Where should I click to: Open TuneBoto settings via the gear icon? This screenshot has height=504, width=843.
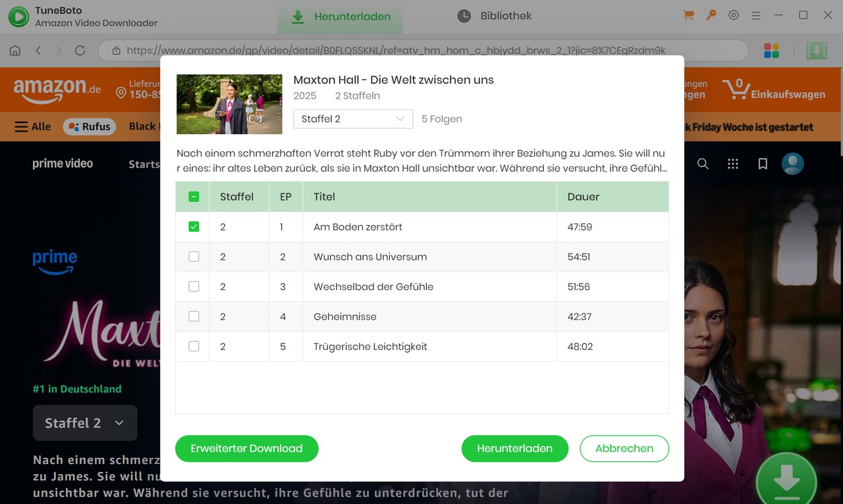[x=734, y=14]
